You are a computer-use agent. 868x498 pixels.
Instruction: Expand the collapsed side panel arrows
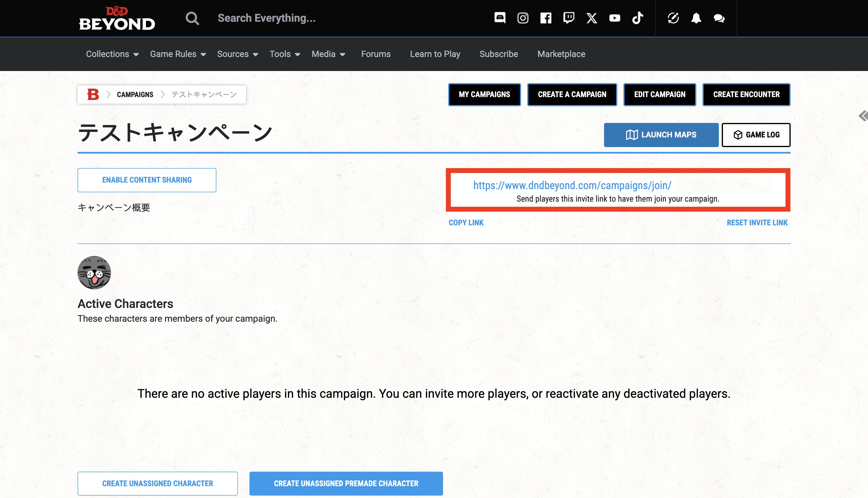point(863,116)
